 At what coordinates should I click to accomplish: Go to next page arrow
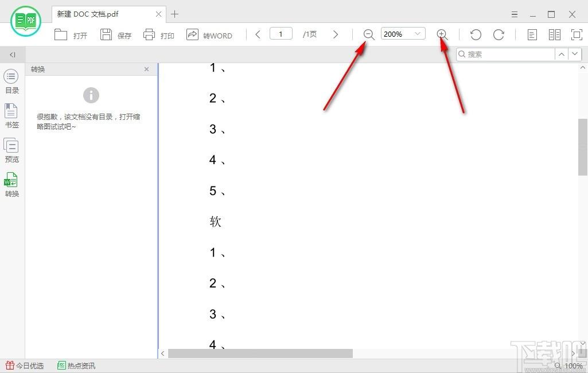click(336, 34)
